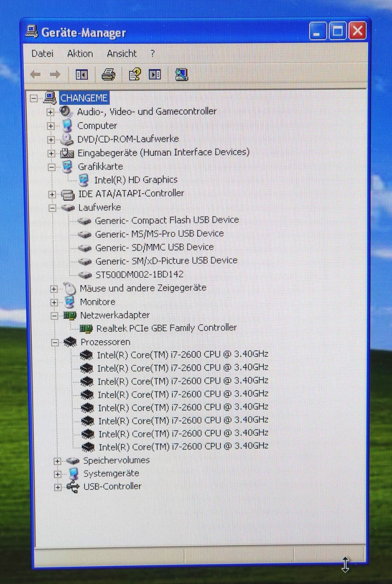
Task: Open the ? help menu
Action: pos(153,54)
